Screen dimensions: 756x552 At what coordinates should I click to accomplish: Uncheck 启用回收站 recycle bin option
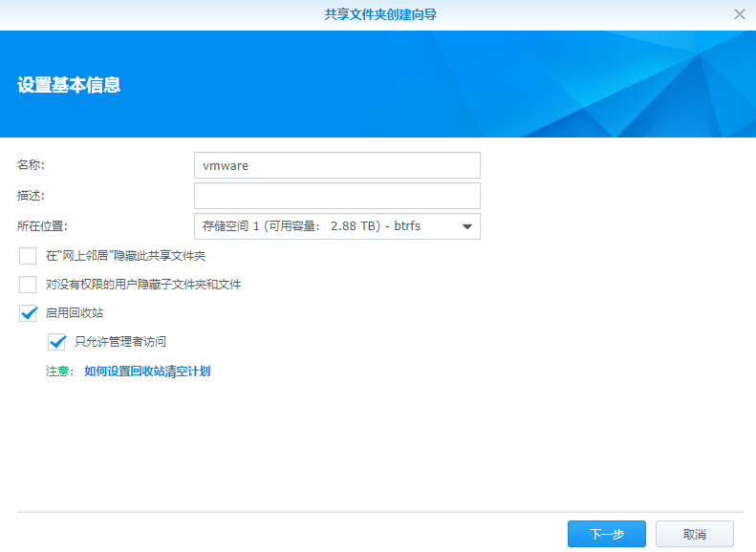(x=28, y=313)
